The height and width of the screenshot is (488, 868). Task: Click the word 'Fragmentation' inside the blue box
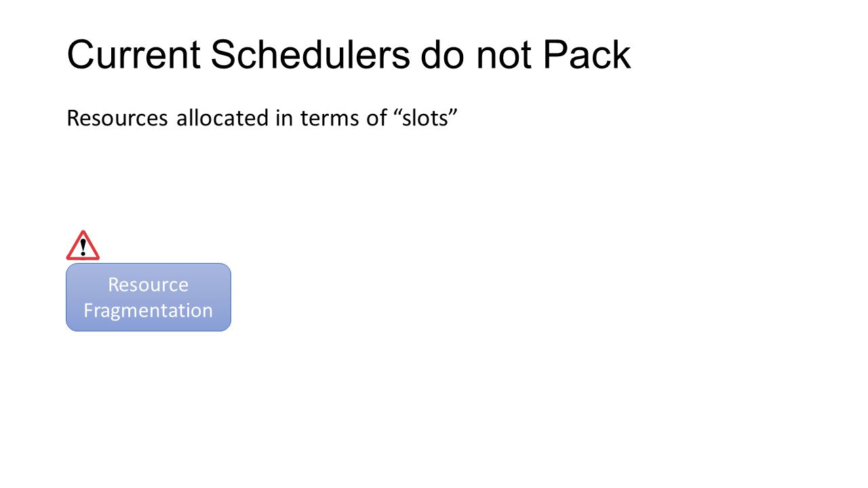point(149,310)
